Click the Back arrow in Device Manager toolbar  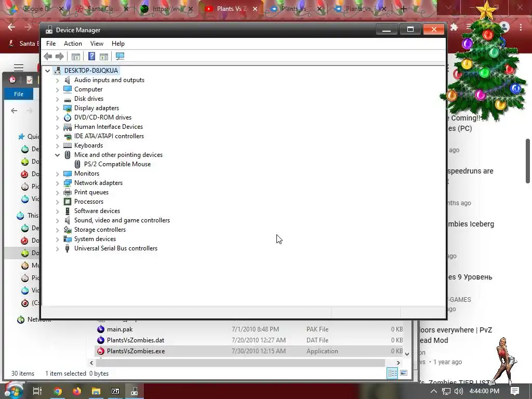tap(48, 56)
